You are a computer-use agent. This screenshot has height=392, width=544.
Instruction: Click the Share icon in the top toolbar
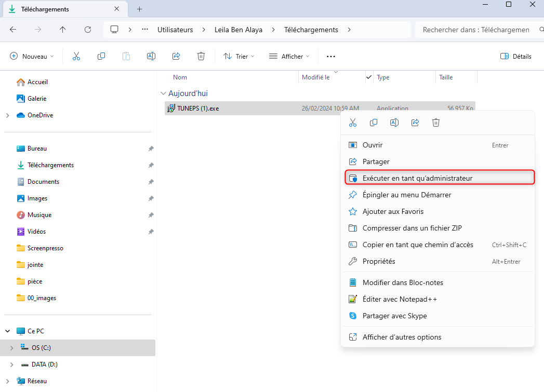[176, 56]
